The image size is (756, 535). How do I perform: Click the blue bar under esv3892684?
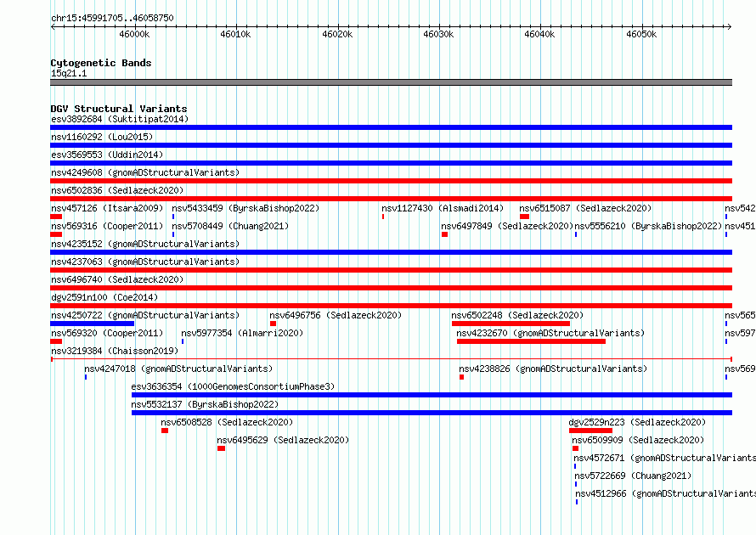(391, 127)
